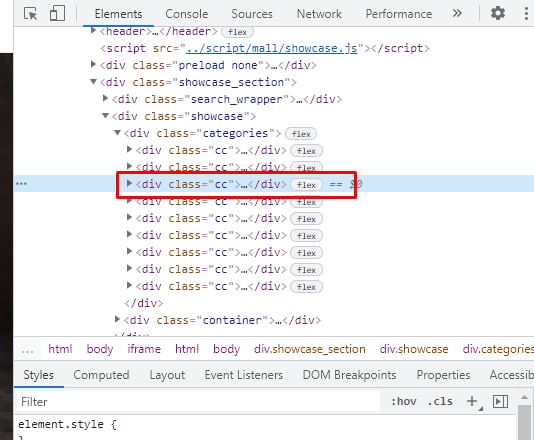Select the Styles pane tab
534x440 pixels.
(x=38, y=375)
